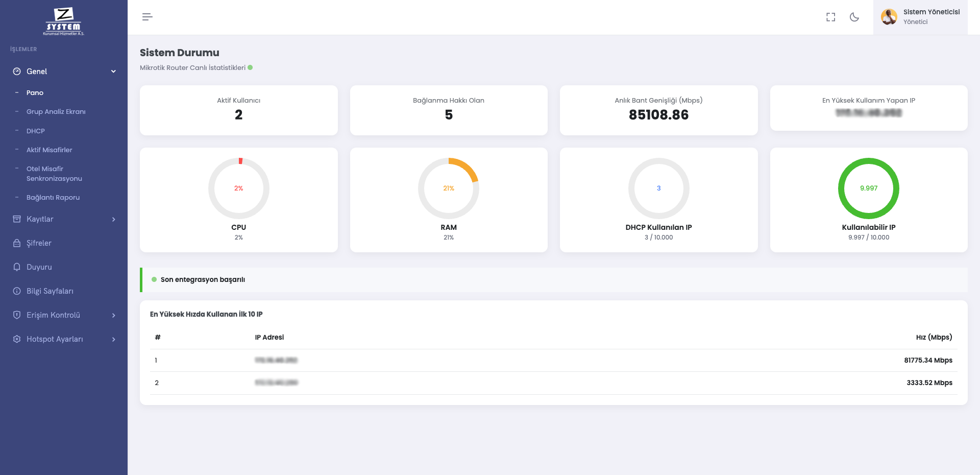This screenshot has height=475, width=980.
Task: Click the hamburger menu icon in header
Action: click(147, 17)
